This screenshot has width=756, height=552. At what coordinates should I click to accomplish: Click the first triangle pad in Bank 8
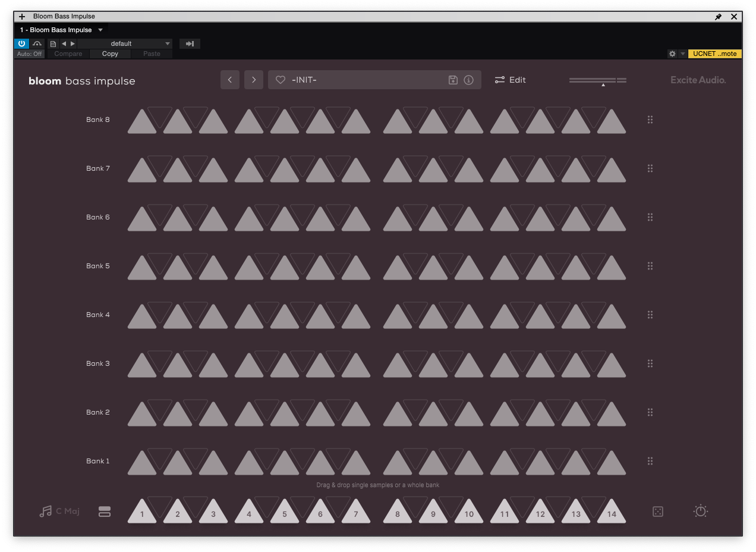[142, 123]
